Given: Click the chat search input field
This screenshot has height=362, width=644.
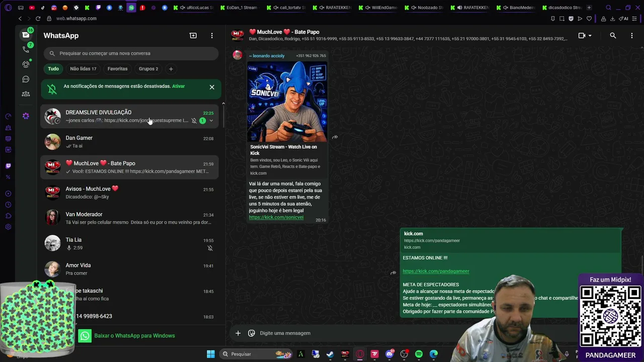Looking at the screenshot, I should (x=131, y=53).
